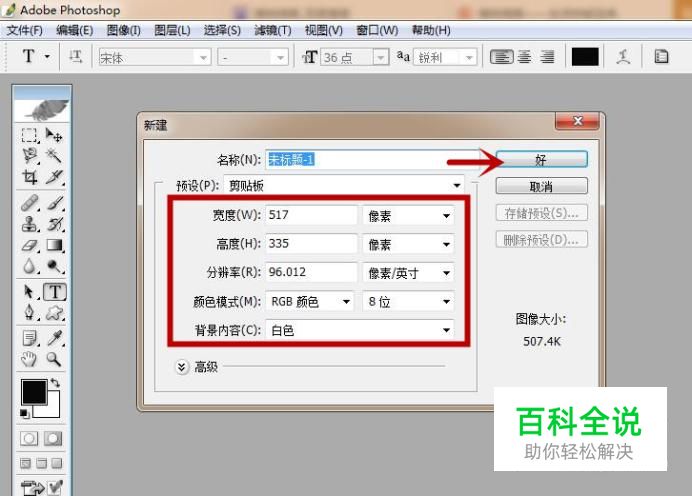
Task: Select the Dodge tool
Action: (54, 266)
